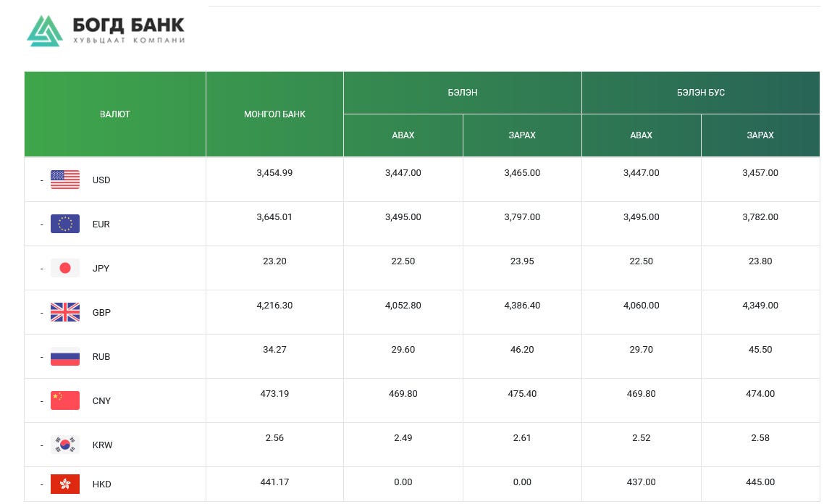The image size is (824, 504).
Task: Click USD Mongol Bank rate 3,454.99
Action: pos(274,173)
